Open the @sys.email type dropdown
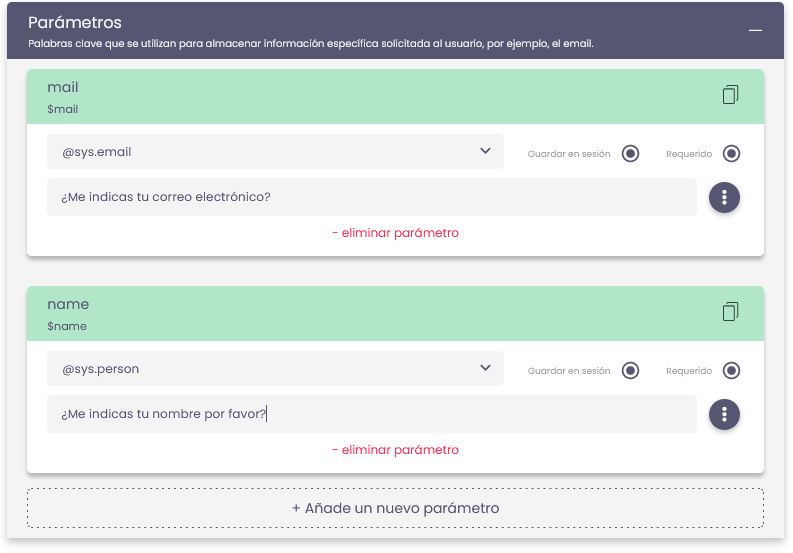 click(275, 152)
